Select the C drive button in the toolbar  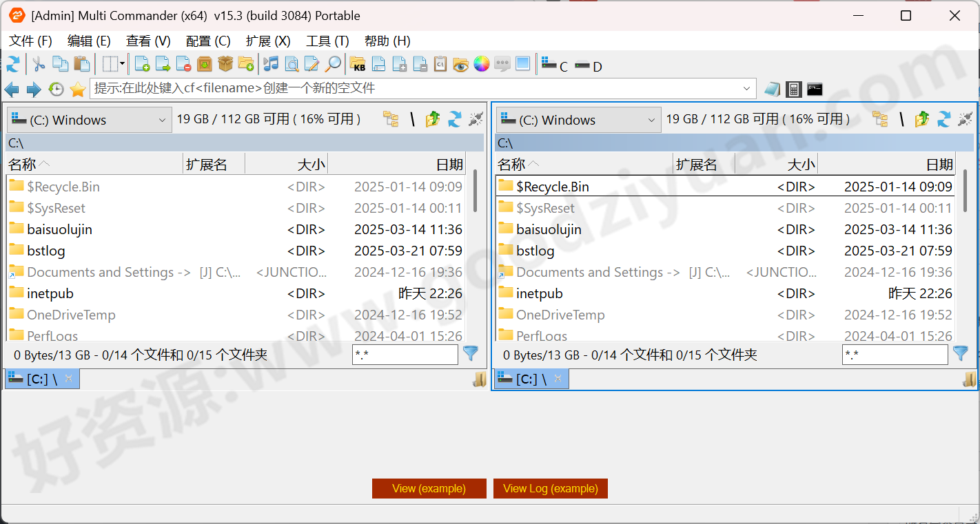point(555,66)
